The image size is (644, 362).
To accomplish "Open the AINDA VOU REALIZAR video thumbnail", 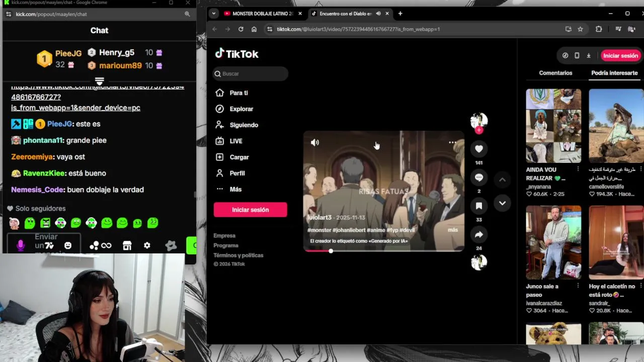I will click(553, 126).
